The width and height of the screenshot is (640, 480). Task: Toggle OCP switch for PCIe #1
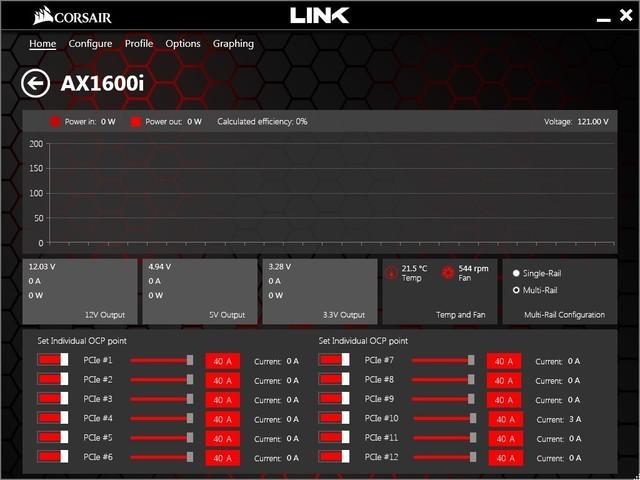(53, 360)
